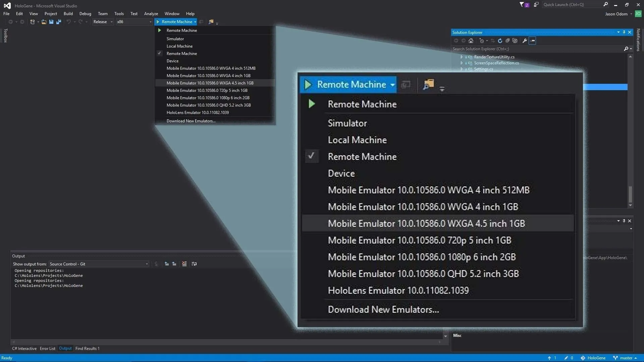This screenshot has height=362, width=644.
Task: Open the x86 platform dropdown
Action: click(x=134, y=22)
